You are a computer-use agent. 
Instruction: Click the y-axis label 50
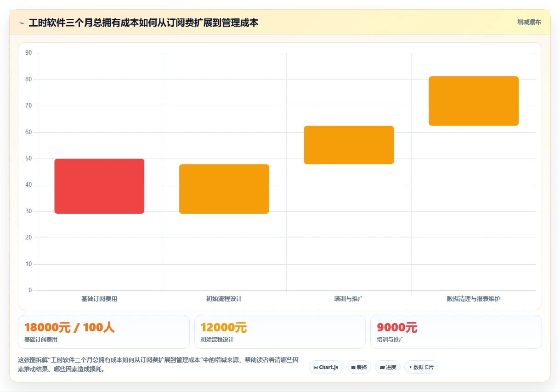28,159
